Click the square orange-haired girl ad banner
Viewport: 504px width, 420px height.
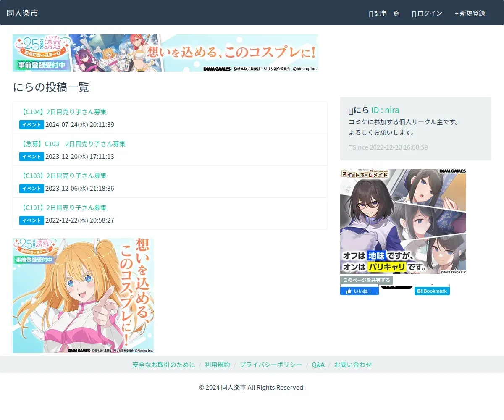pos(83,295)
